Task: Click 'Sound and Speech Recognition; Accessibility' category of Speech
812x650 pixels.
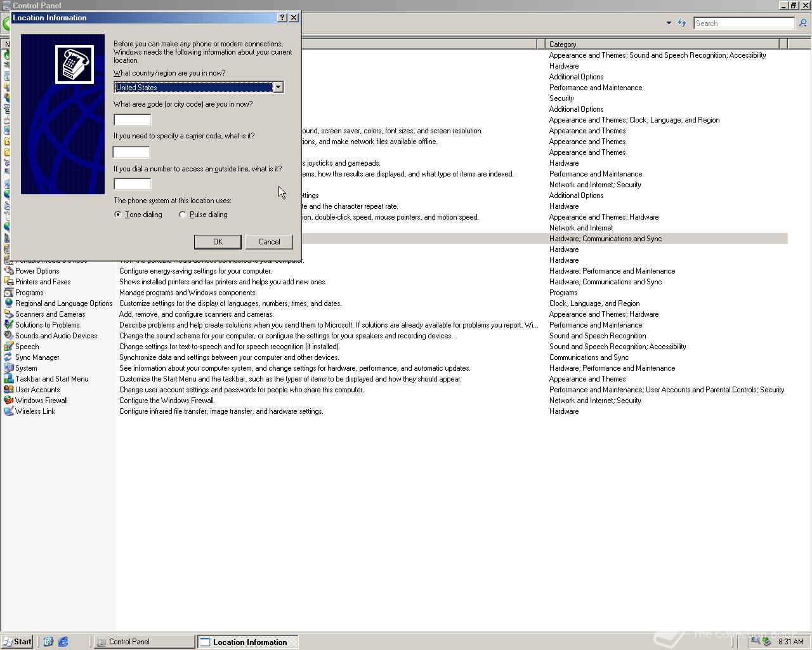Action: point(617,347)
